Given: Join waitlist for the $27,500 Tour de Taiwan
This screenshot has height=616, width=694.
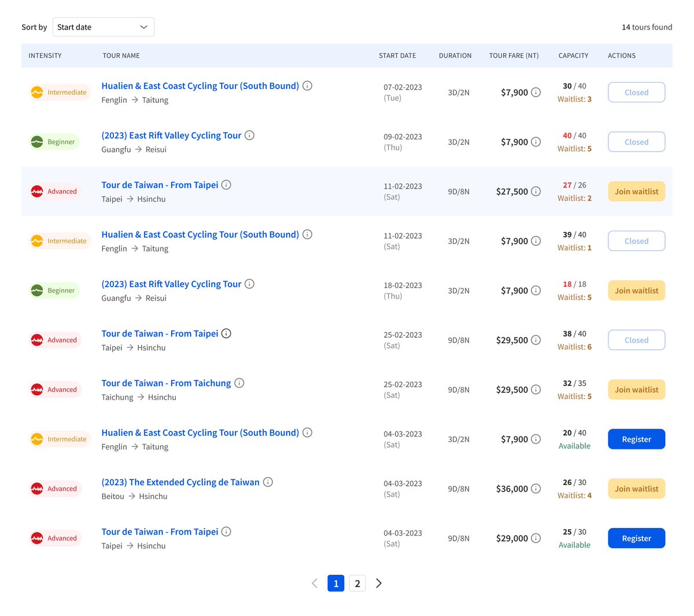Looking at the screenshot, I should pyautogui.click(x=637, y=191).
